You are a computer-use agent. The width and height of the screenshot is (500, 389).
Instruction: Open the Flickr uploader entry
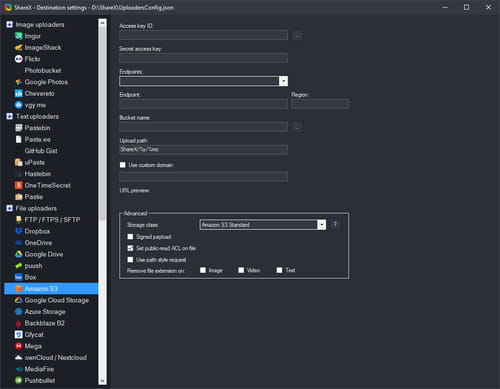tap(32, 59)
